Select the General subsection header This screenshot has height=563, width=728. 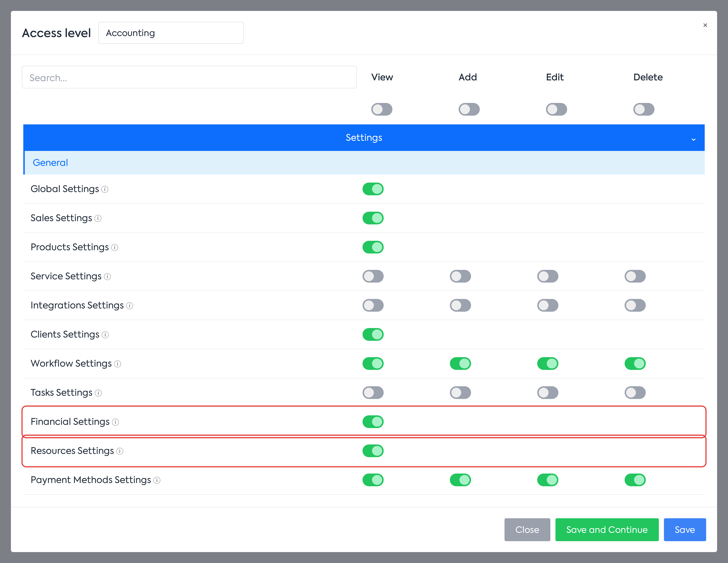point(364,163)
